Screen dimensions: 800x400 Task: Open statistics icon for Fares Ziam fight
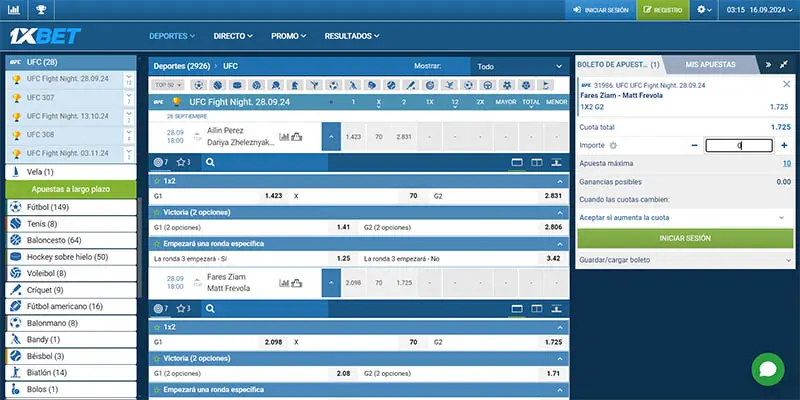pos(284,283)
